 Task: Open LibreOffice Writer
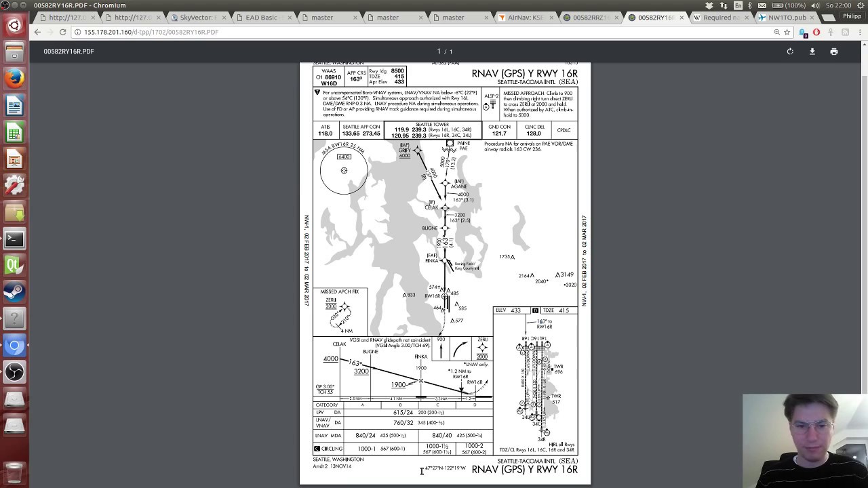(x=14, y=106)
